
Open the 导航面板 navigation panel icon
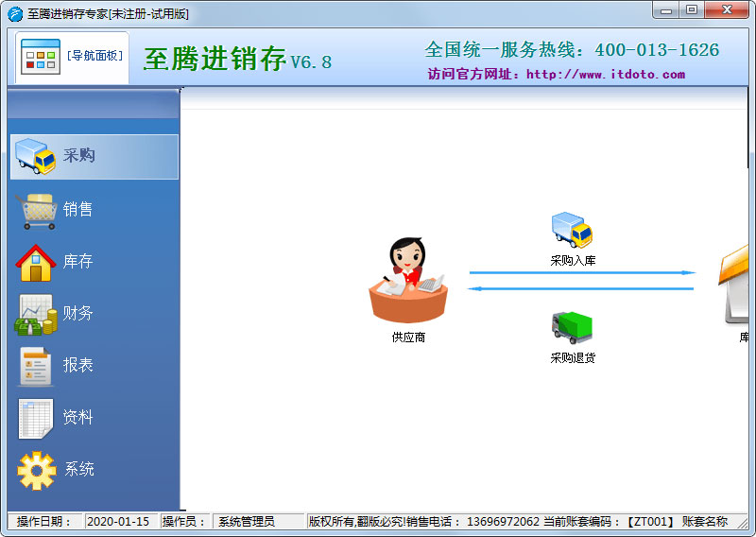point(41,57)
